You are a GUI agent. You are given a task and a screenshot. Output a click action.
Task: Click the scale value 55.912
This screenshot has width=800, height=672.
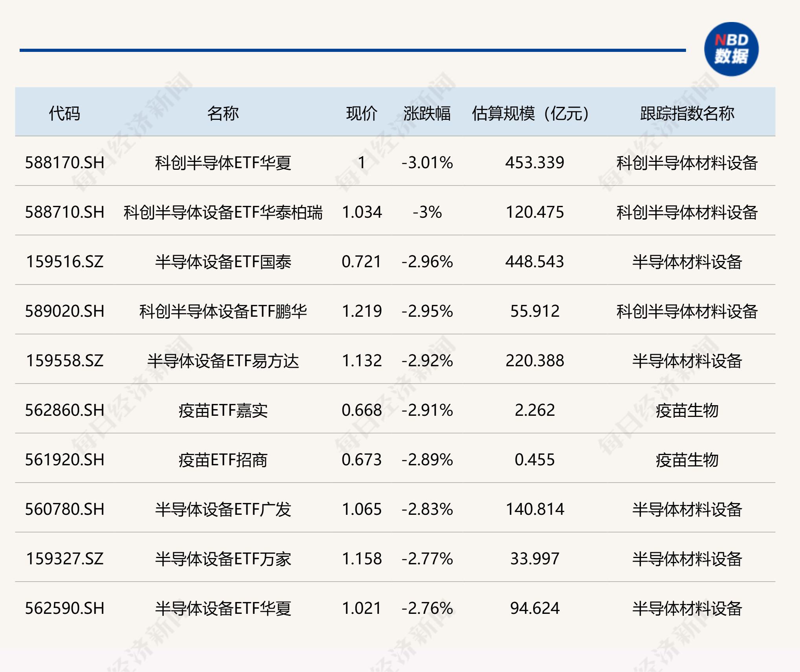535,311
